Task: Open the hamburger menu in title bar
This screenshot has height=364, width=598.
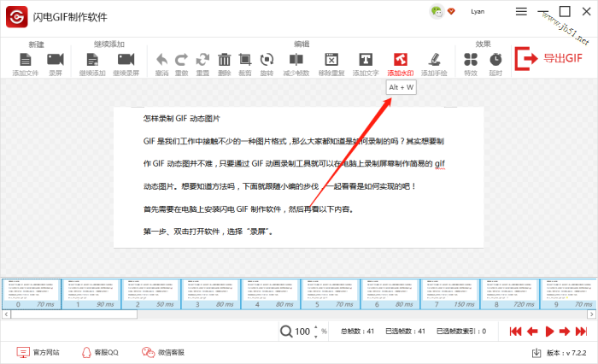Action: pos(521,11)
